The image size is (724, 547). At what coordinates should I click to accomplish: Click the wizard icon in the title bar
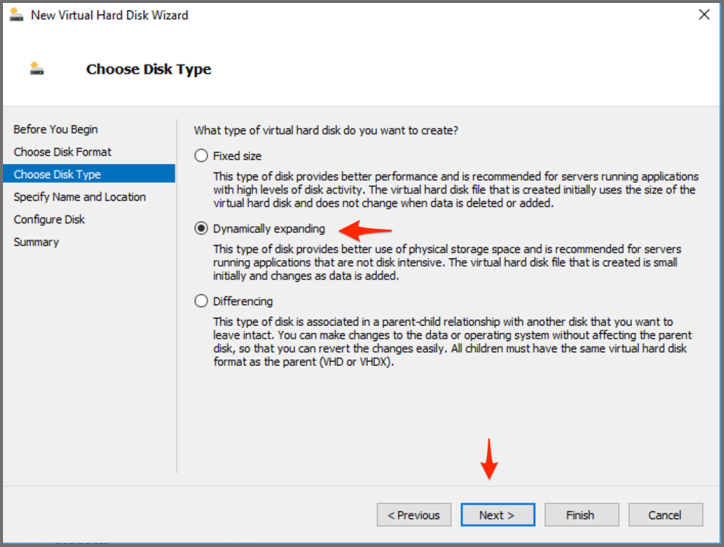pos(16,15)
